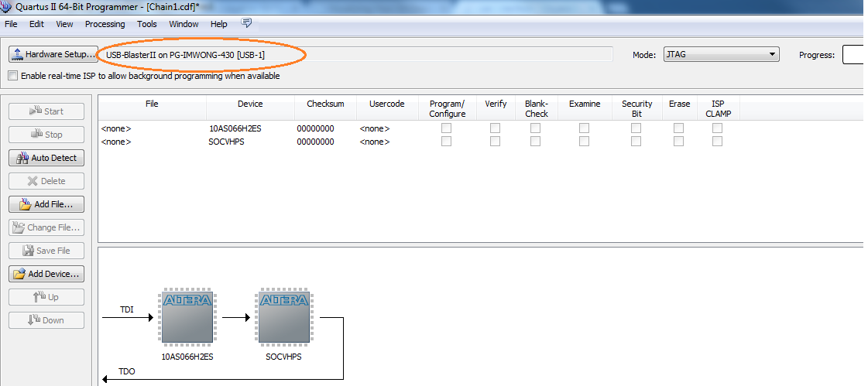Check Security Bit for SOCVHPS row
Image resolution: width=868 pixels, height=386 pixels.
click(636, 141)
